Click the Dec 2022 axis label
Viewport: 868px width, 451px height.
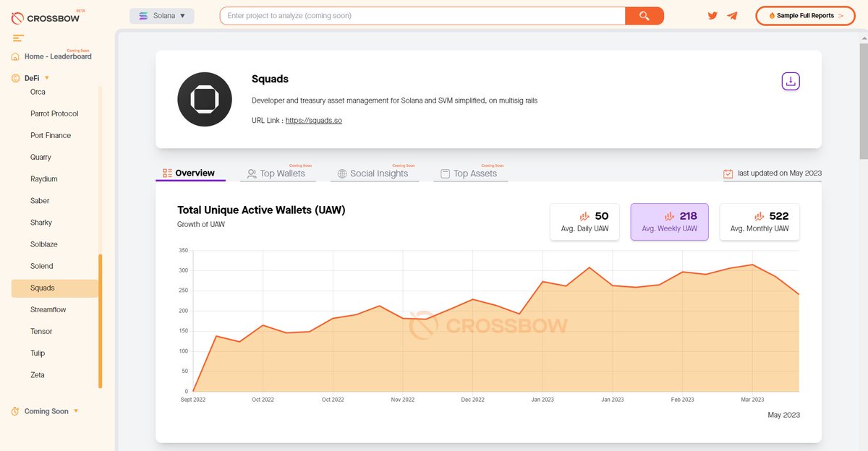point(472,400)
